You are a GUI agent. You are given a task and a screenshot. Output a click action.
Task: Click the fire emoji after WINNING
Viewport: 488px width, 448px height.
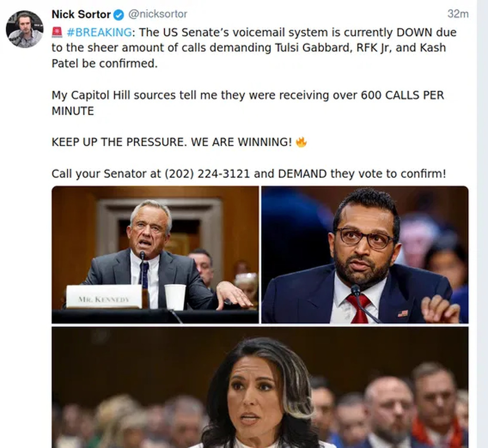(301, 142)
